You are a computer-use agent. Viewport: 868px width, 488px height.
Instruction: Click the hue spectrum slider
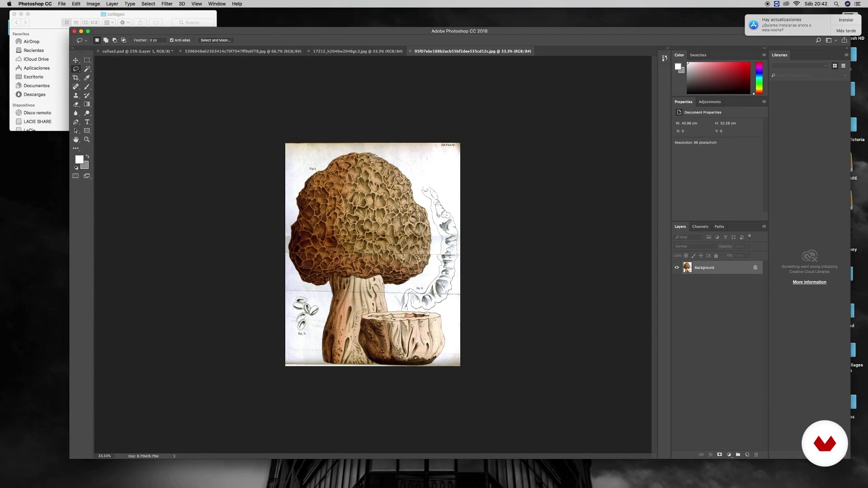coord(759,78)
